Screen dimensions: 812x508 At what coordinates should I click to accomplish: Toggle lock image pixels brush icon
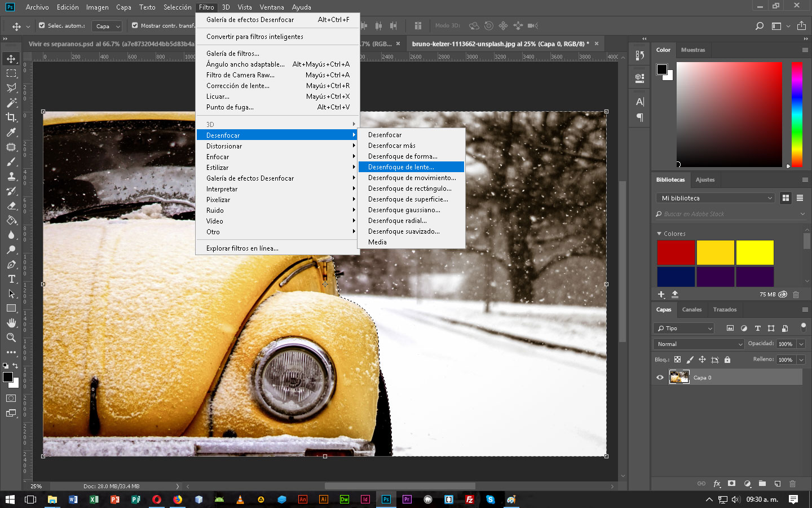click(x=690, y=360)
